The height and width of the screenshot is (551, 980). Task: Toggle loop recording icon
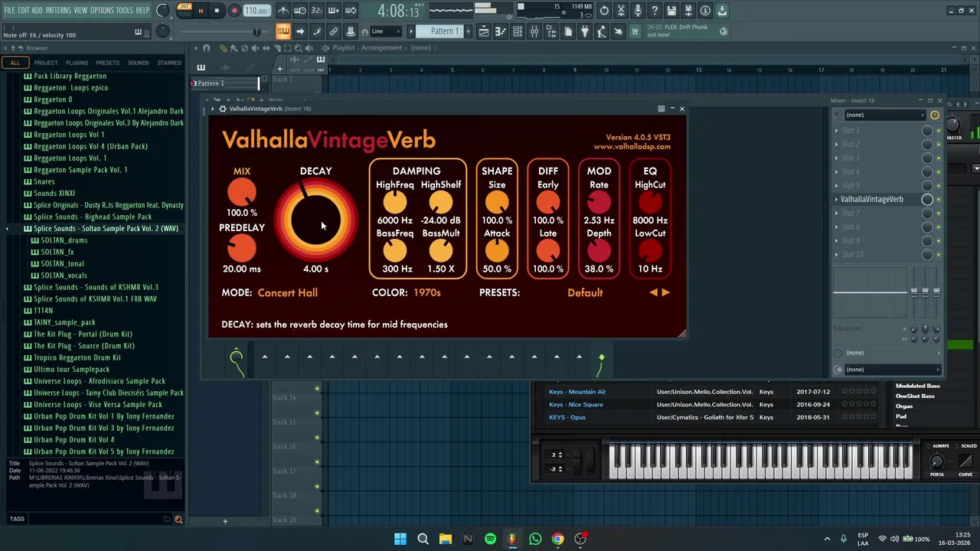tap(350, 11)
